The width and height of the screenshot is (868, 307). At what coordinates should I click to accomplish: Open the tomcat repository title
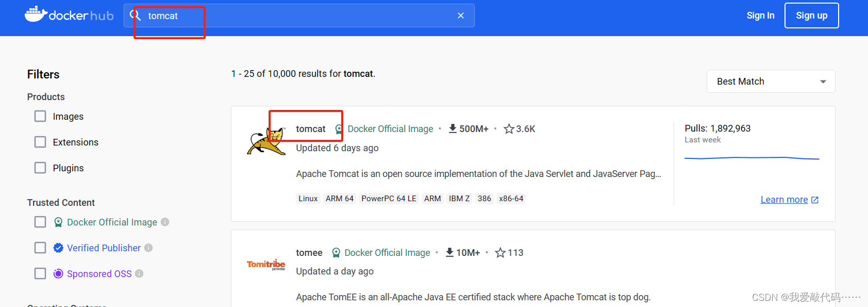click(x=310, y=129)
